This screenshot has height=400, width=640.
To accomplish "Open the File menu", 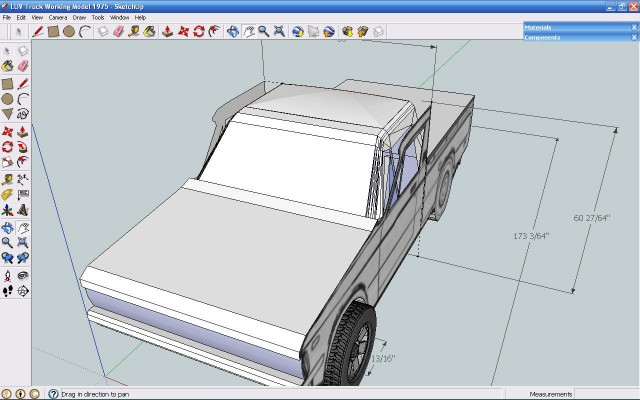I will [x=7, y=18].
